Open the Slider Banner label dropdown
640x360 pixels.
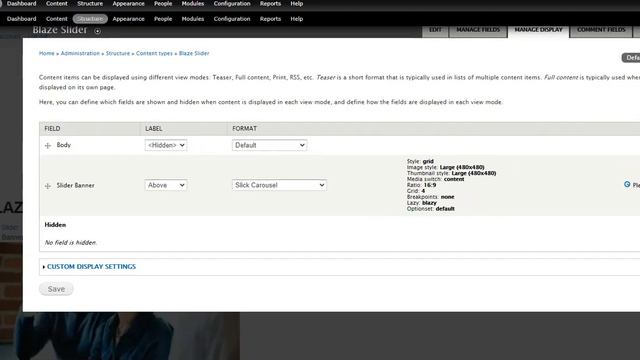coord(166,185)
